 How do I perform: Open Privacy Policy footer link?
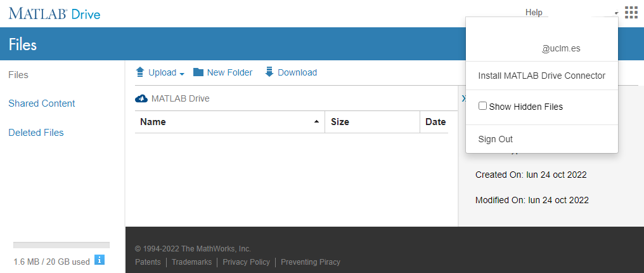246,262
